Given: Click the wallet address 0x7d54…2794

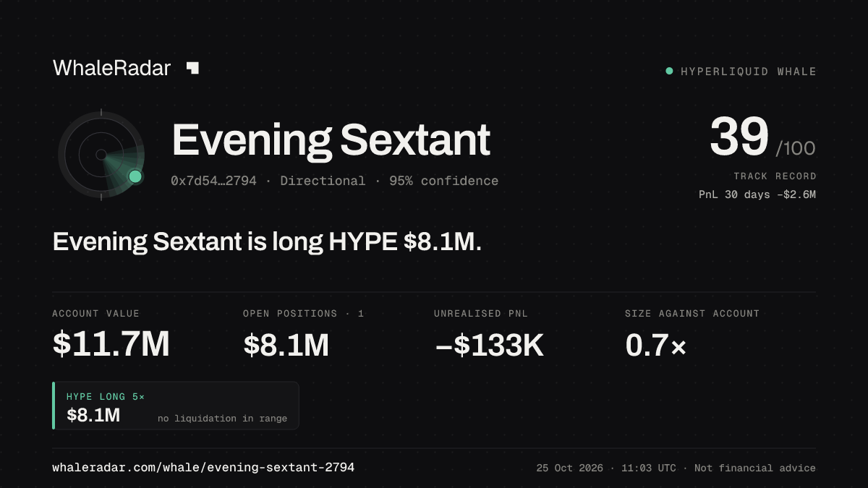Looking at the screenshot, I should click(x=213, y=181).
